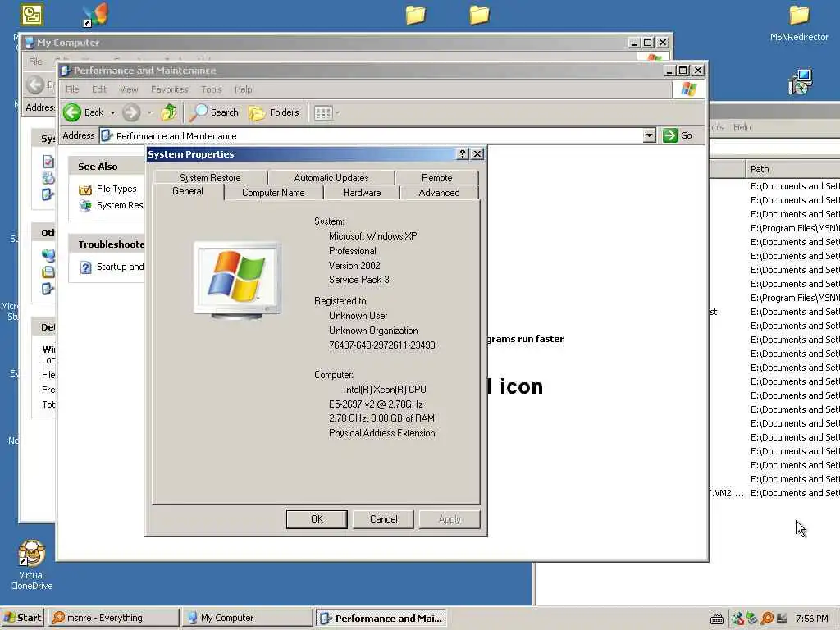Click the help question mark in System Properties
This screenshot has width=840, height=630.
point(463,154)
